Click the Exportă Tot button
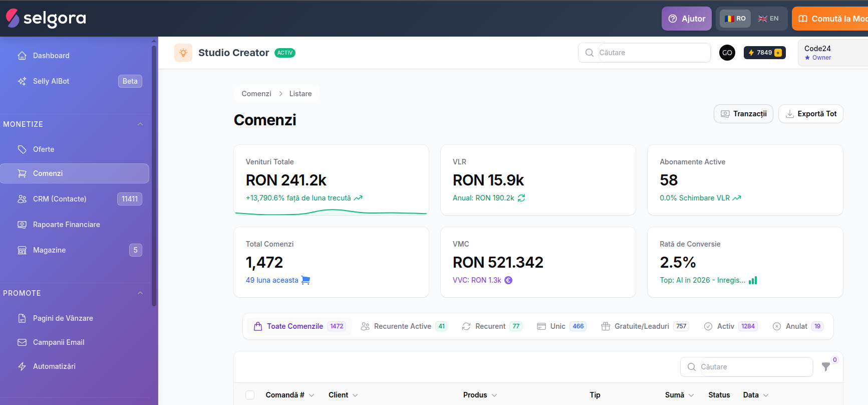This screenshot has height=405, width=868. 811,114
